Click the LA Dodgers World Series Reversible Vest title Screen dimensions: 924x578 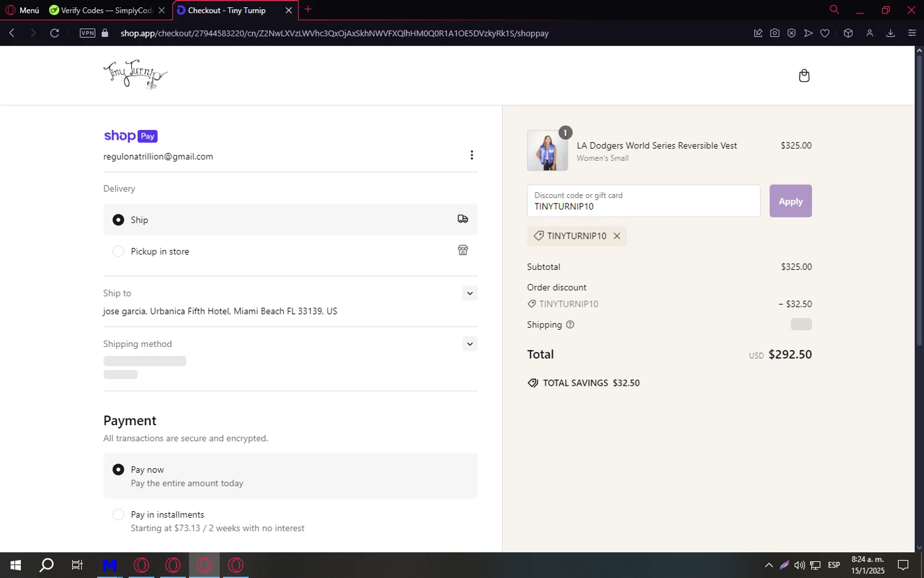[x=657, y=145]
